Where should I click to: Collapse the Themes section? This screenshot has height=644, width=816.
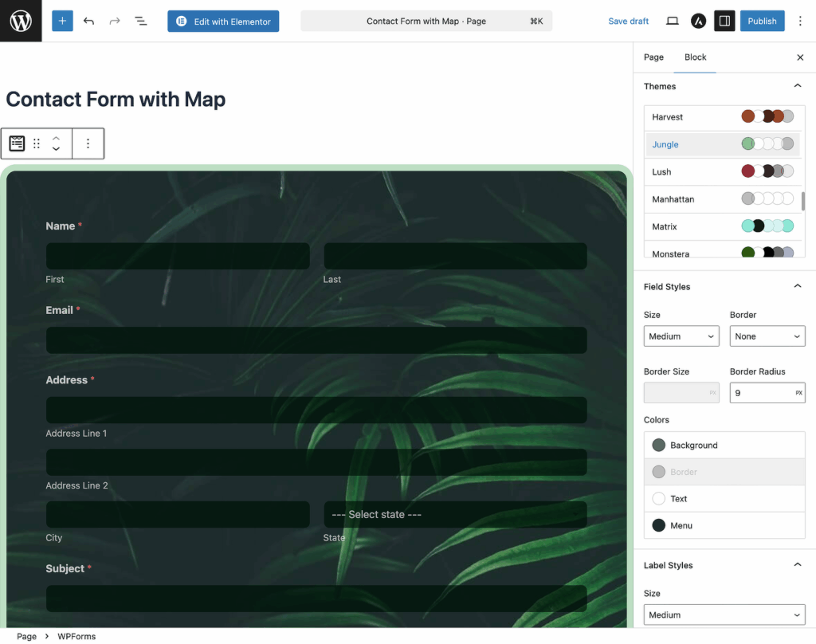(x=797, y=86)
